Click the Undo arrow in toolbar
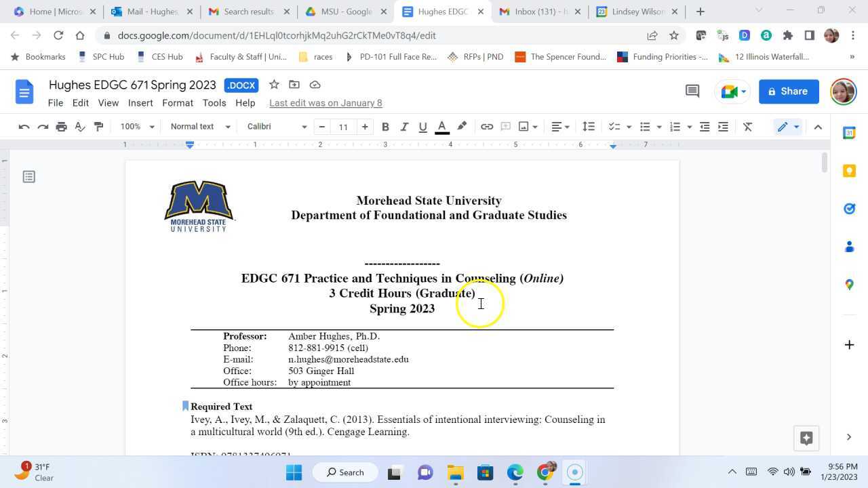 pos(24,127)
